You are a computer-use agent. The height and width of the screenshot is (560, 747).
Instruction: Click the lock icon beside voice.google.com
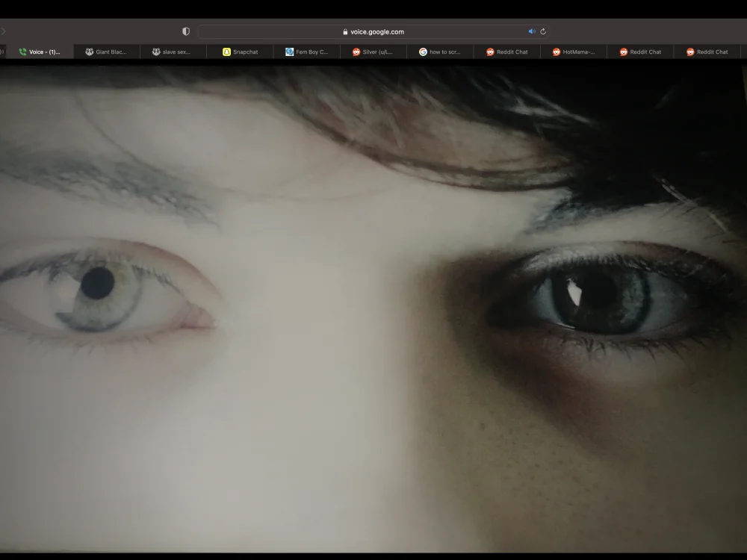[344, 31]
